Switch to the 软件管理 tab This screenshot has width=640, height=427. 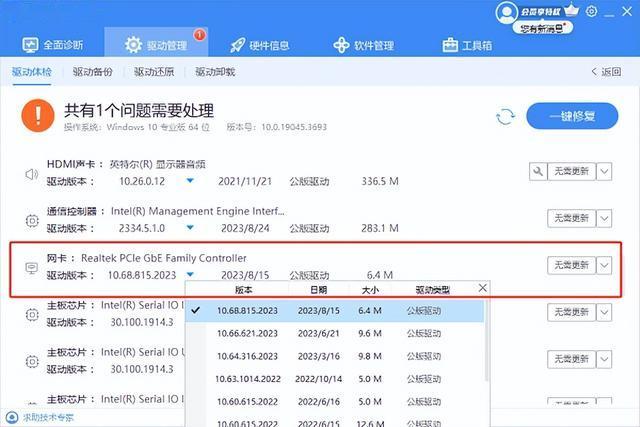point(364,45)
